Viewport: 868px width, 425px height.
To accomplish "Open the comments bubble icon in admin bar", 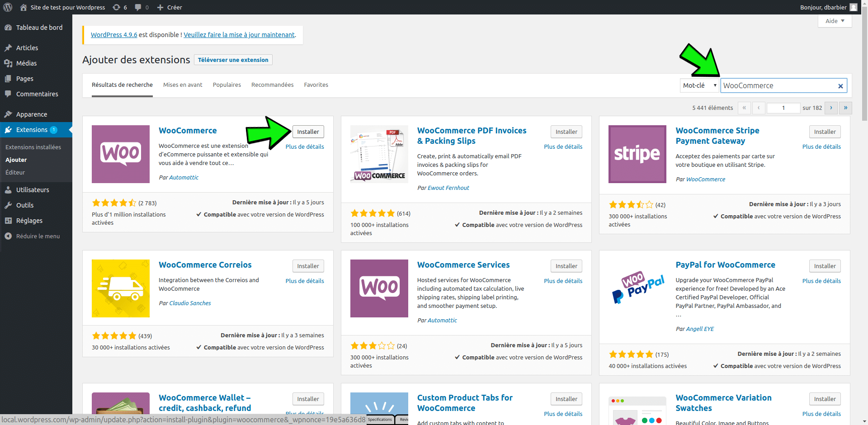I will (138, 7).
